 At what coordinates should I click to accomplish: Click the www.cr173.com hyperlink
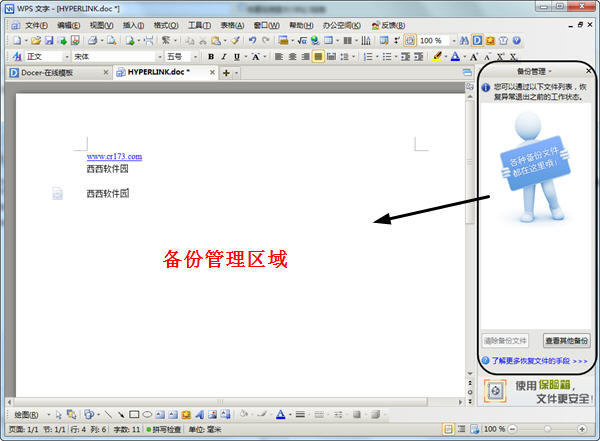[114, 156]
